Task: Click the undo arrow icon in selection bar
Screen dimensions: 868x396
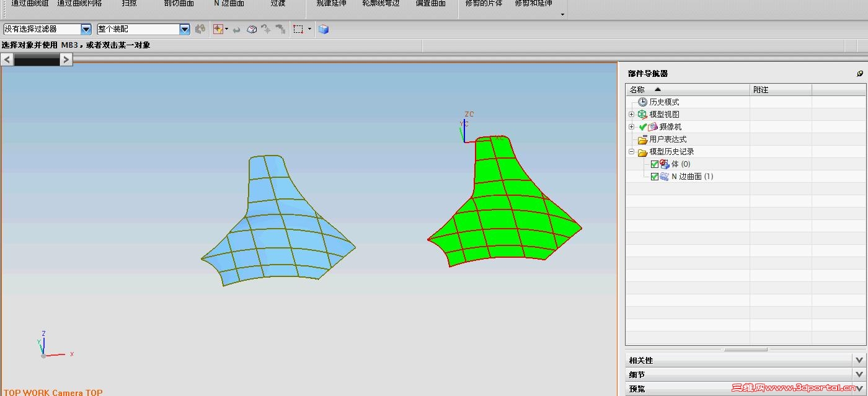Action: tap(237, 29)
